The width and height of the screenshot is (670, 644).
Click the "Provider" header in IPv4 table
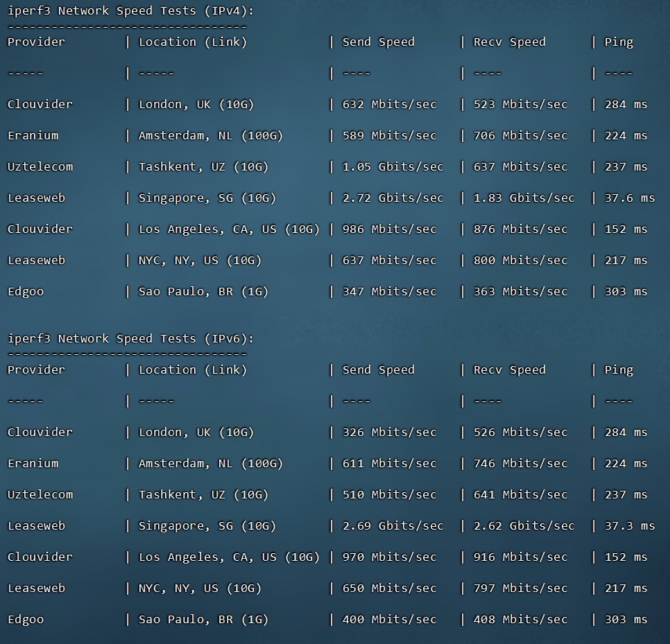36,42
